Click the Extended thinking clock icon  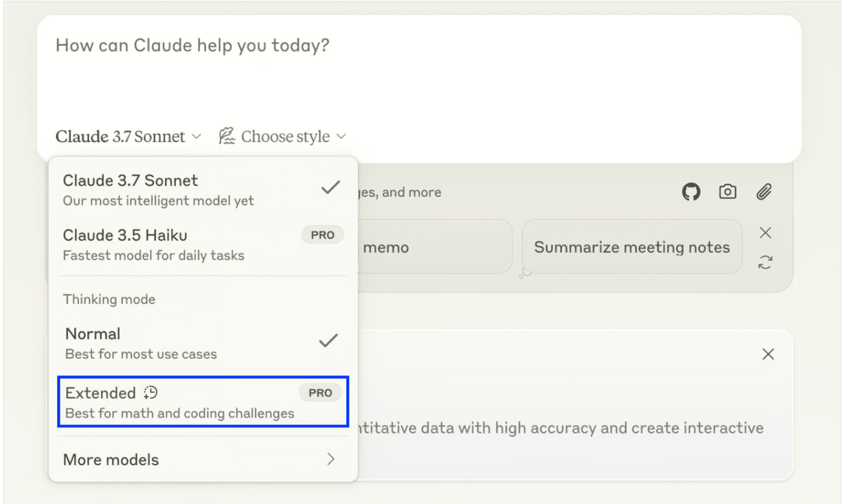coord(150,393)
